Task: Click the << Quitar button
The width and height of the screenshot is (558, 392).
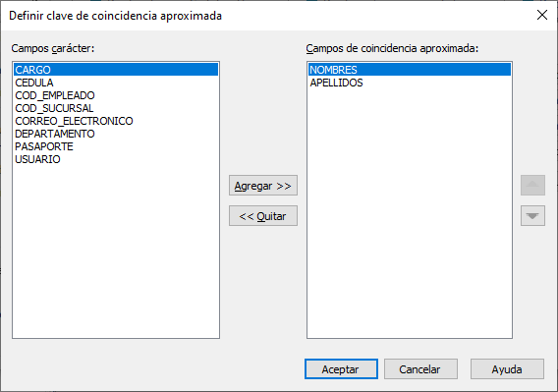Action: 263,216
